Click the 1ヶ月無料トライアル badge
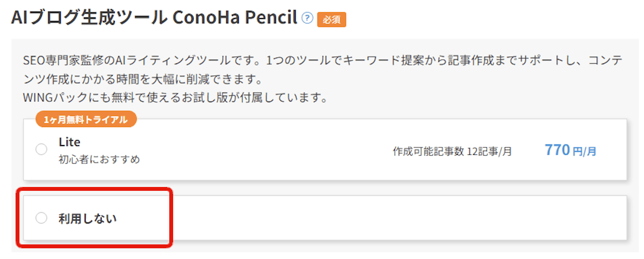The height and width of the screenshot is (259, 644). pos(86,120)
